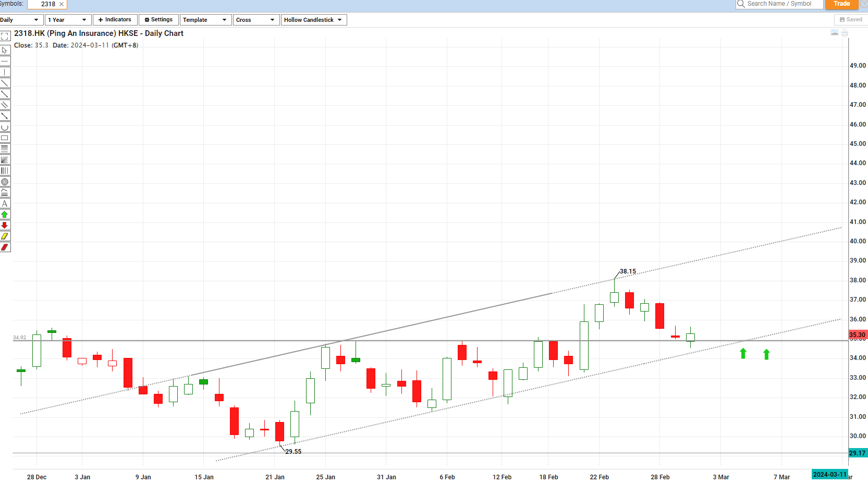Expand the 1 Year range dropdown

68,19
